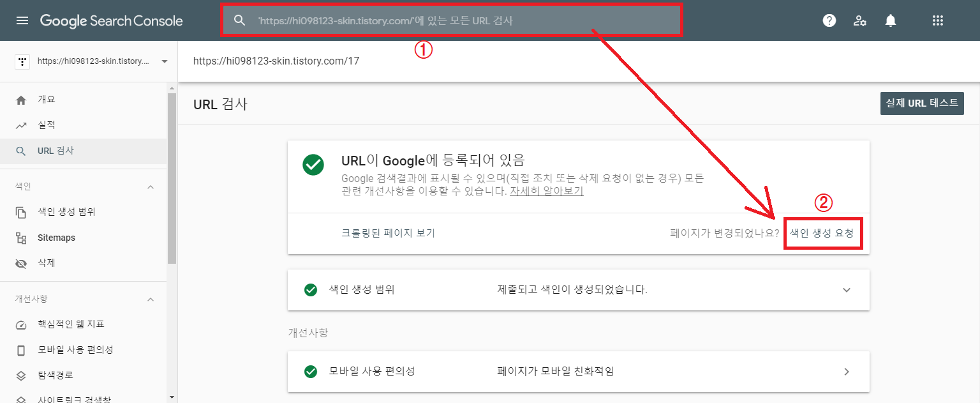Screen dimensions: 980x403
Task: Click the 실제 URL 테스트 button
Action: click(922, 103)
